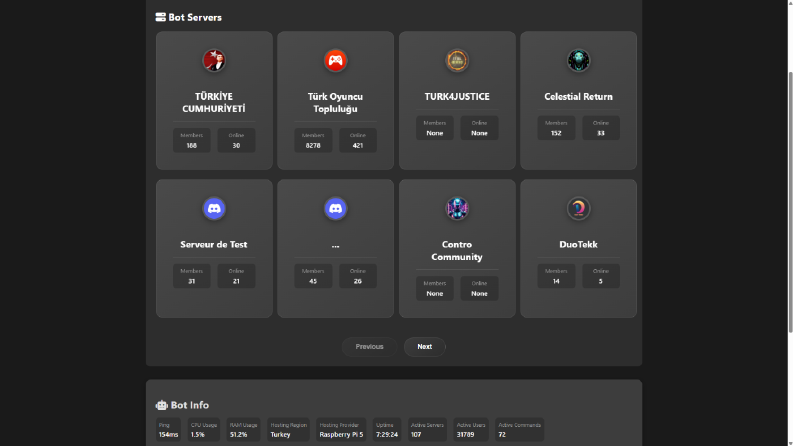Click the Previous page button
The image size is (793, 446).
click(x=369, y=347)
